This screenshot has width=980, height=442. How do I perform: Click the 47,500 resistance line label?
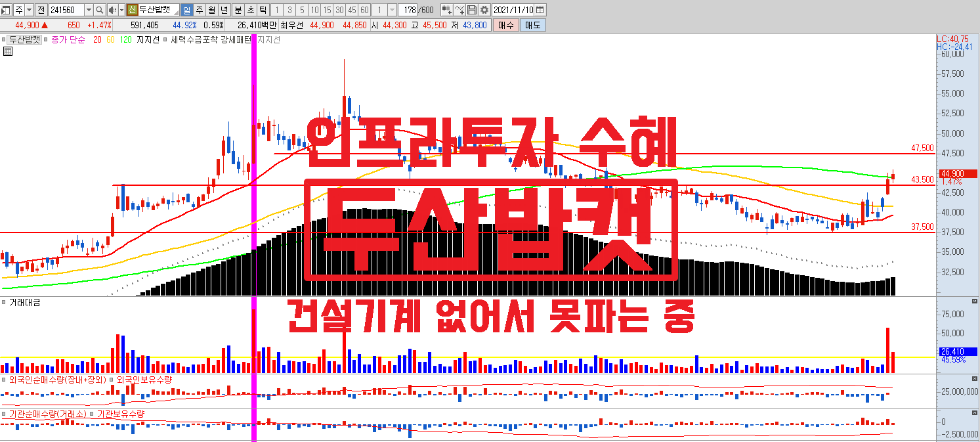[x=922, y=148]
